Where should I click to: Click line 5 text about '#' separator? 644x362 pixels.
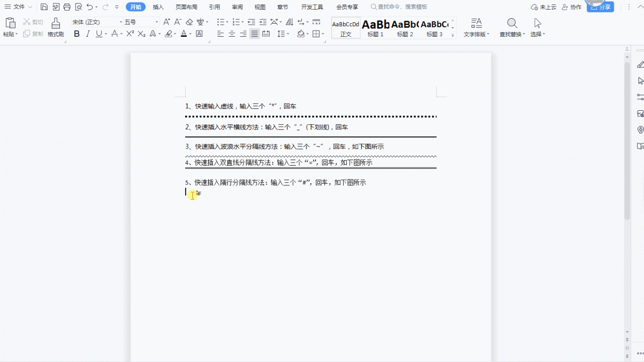tap(276, 182)
